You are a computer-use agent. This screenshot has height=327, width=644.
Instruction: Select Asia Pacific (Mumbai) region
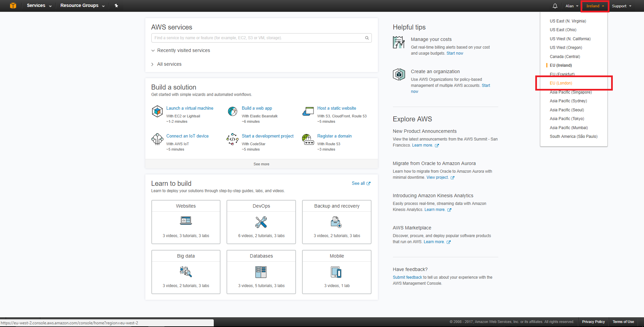coord(569,128)
